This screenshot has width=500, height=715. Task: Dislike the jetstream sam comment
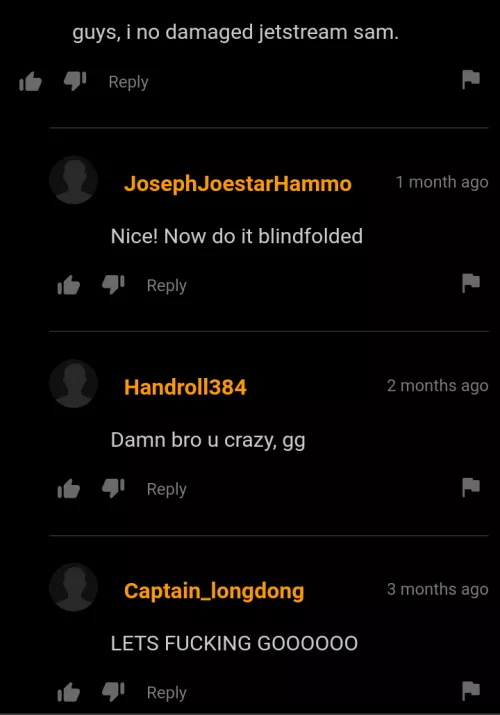coord(75,81)
